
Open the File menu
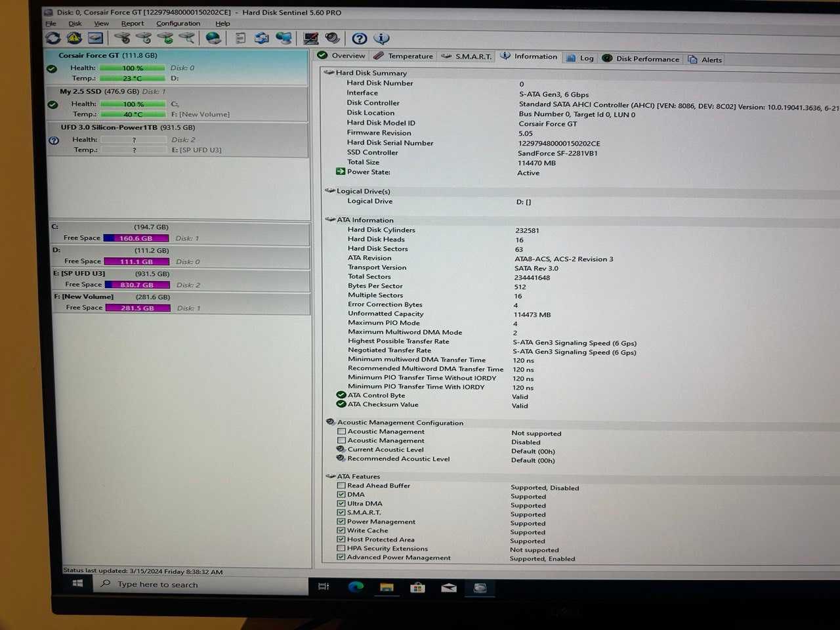tap(51, 24)
